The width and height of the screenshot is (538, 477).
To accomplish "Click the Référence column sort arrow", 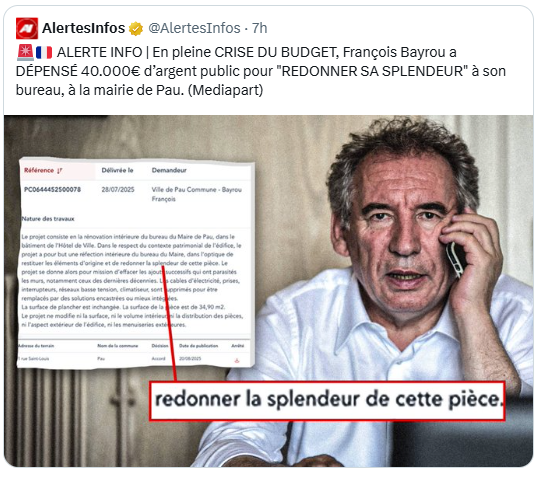I will coord(60,171).
